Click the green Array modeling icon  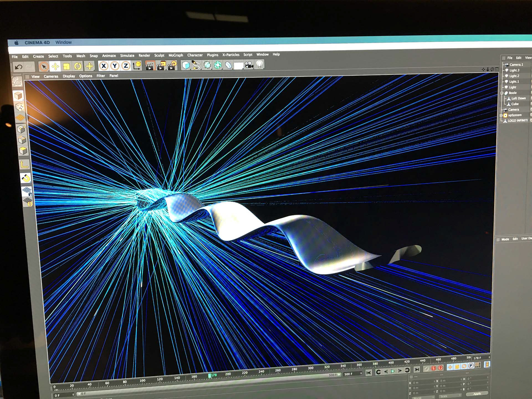(x=218, y=65)
